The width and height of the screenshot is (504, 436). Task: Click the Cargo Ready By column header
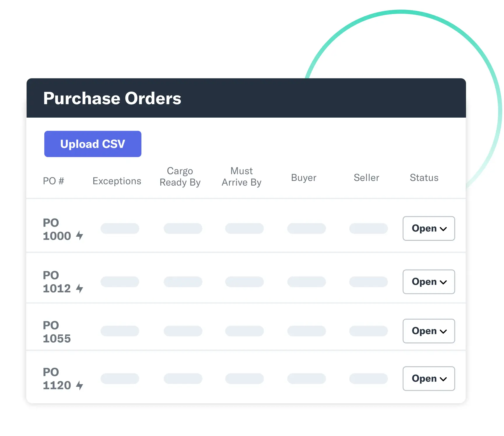[x=180, y=177]
